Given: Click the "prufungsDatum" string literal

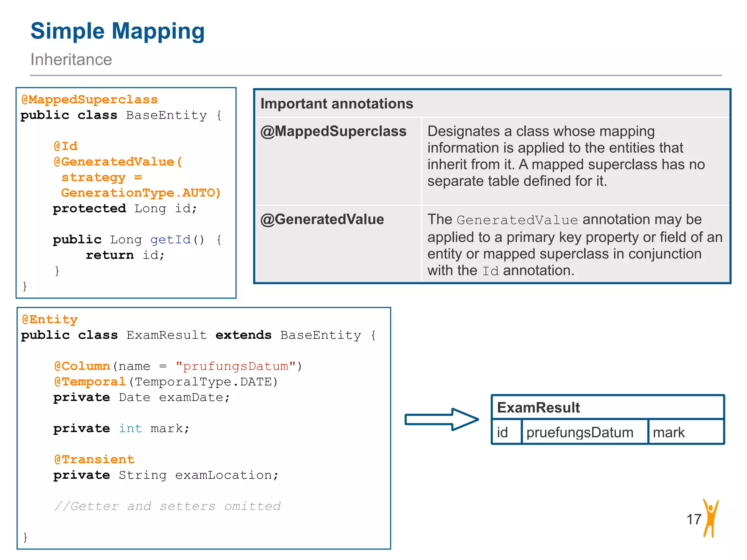Looking at the screenshot, I should click(x=235, y=366).
